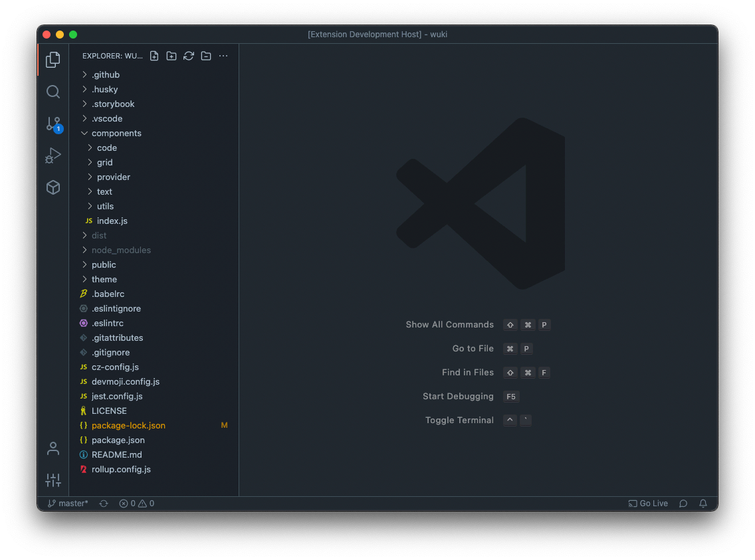Expand the grid subfolder
This screenshot has width=755, height=560.
(x=154, y=162)
